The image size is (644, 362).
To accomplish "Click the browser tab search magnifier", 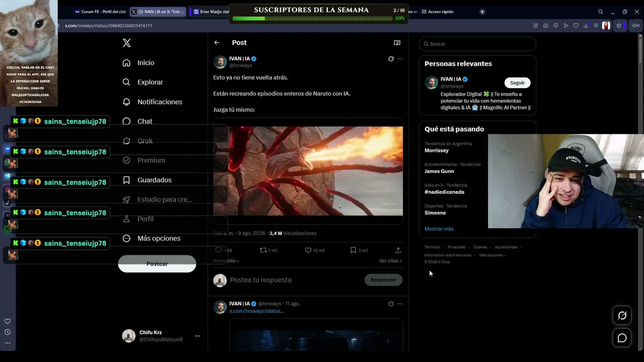I will pos(600,12).
